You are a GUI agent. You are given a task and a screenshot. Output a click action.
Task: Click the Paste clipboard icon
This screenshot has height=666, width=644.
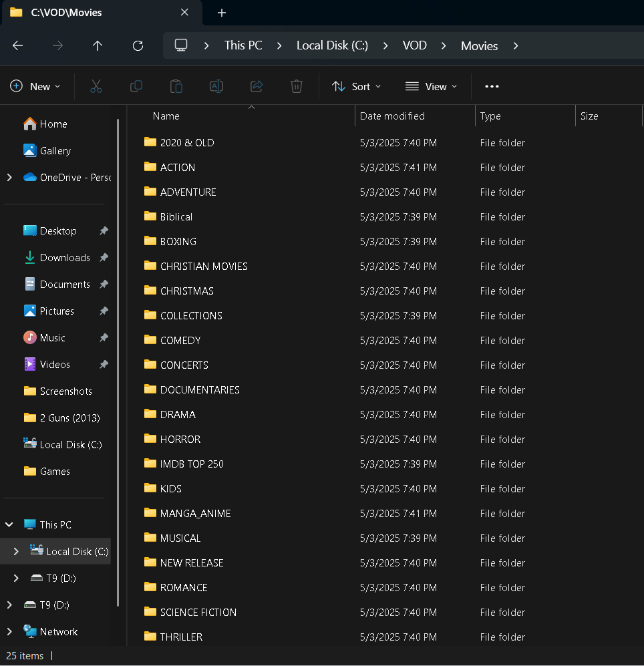coord(176,86)
